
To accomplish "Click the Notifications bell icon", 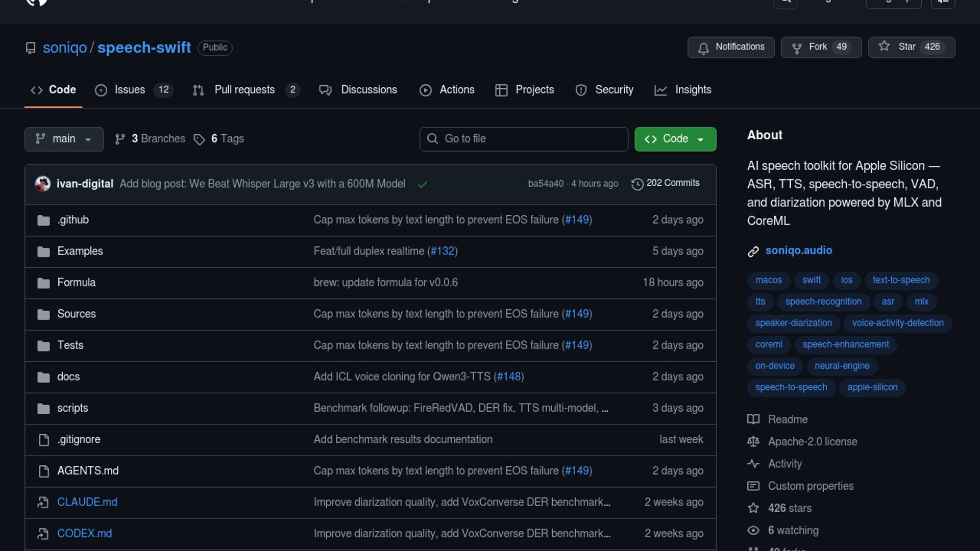I will click(703, 48).
